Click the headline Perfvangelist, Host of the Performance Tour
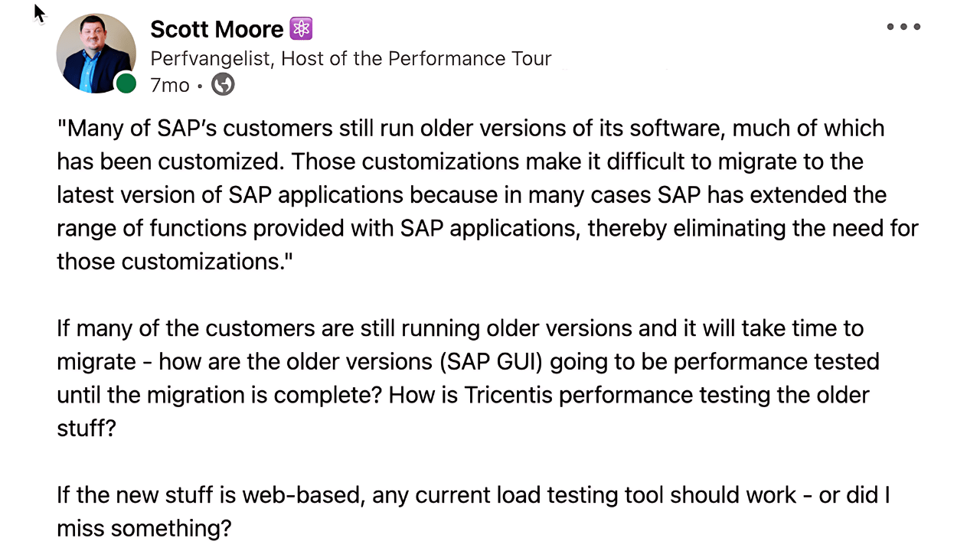Image resolution: width=980 pixels, height=551 pixels. click(x=351, y=58)
